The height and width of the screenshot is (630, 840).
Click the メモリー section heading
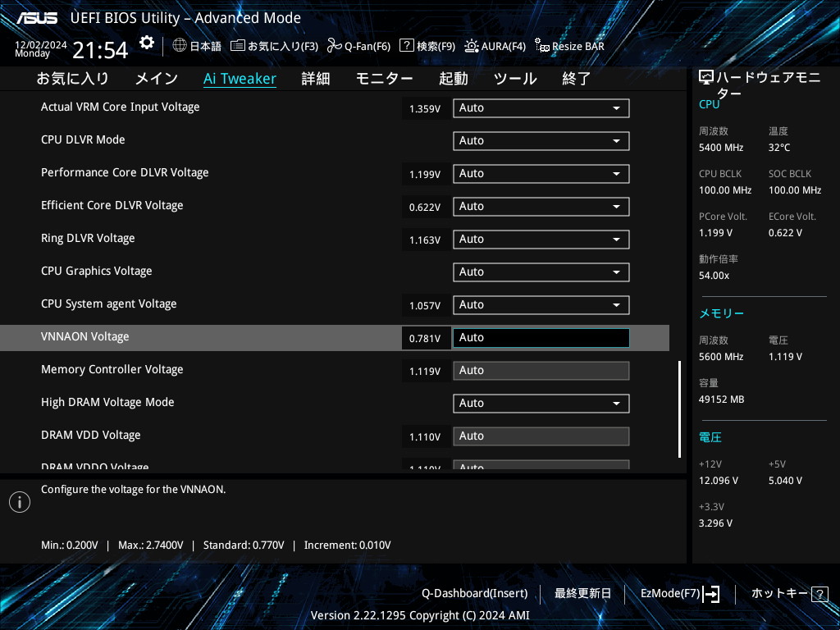[x=721, y=313]
